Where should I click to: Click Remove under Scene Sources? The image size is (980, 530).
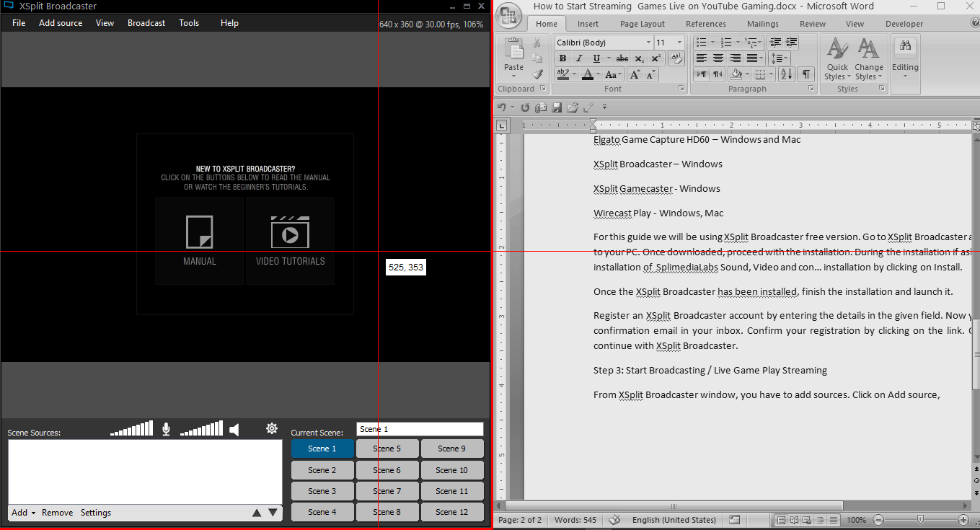(x=57, y=513)
